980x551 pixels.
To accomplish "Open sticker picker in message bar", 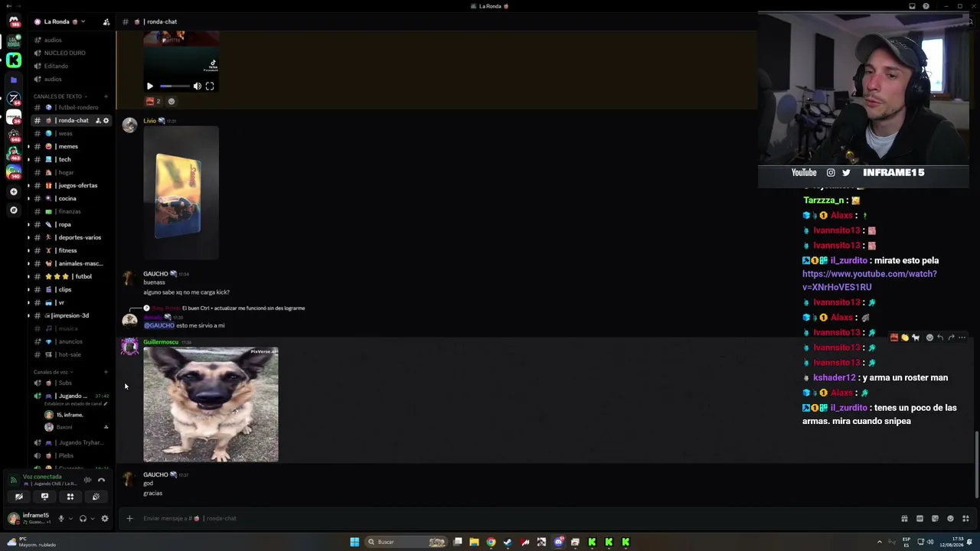I will click(x=935, y=518).
